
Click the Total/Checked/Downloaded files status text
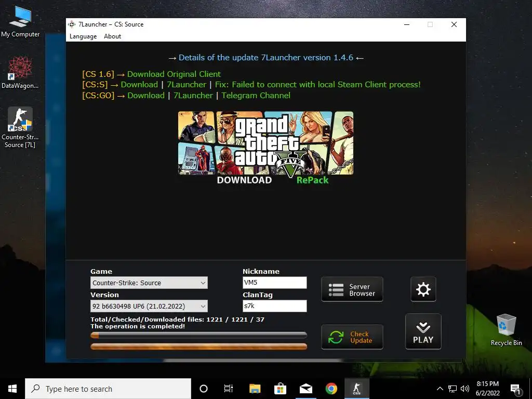click(x=178, y=320)
